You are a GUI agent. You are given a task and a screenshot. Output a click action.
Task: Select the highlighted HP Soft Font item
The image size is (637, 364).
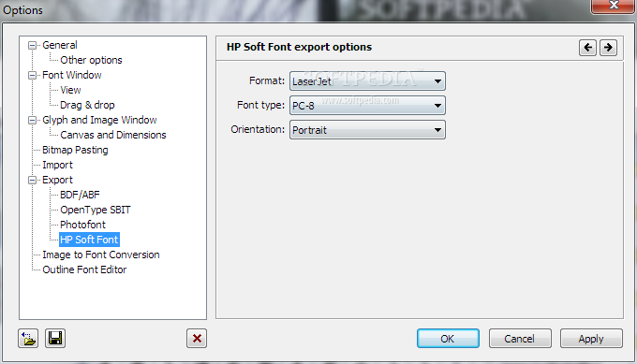point(89,240)
